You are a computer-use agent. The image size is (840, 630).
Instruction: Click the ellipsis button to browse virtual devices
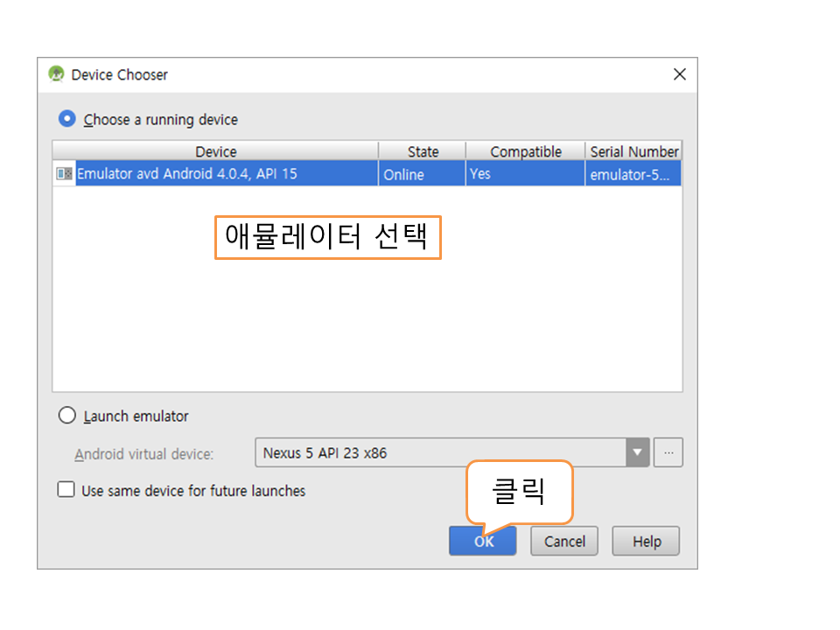668,453
